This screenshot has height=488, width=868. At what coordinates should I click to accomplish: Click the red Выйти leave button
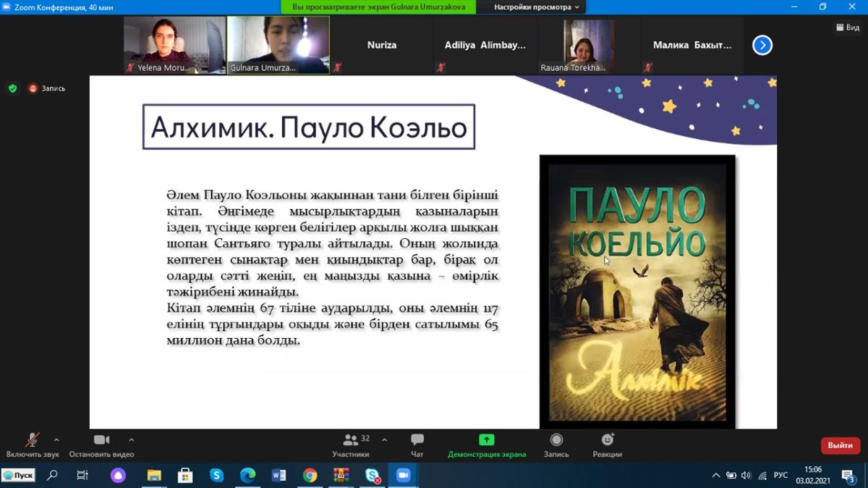pos(840,445)
